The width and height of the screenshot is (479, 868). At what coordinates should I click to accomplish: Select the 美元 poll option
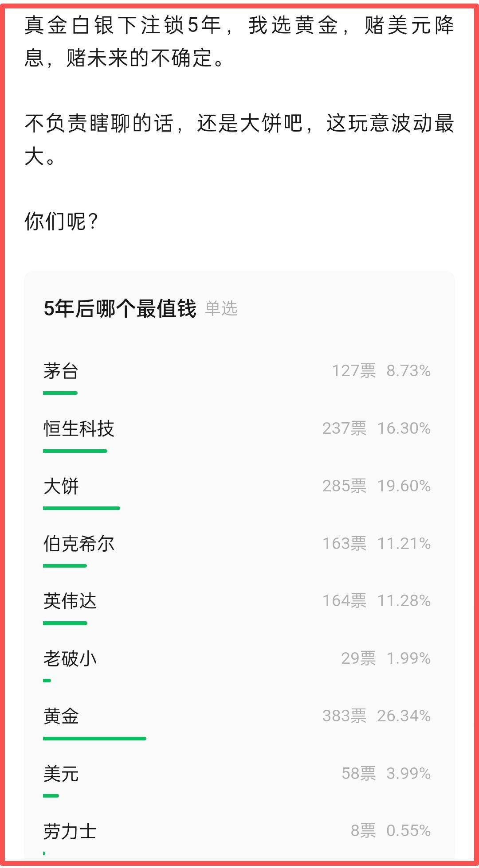(x=61, y=774)
